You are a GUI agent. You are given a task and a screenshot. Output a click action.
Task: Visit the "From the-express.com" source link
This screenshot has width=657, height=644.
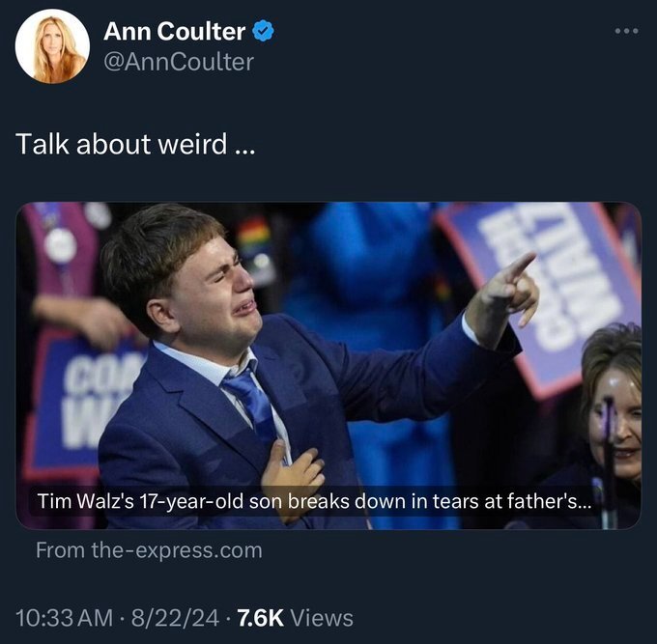tap(149, 550)
